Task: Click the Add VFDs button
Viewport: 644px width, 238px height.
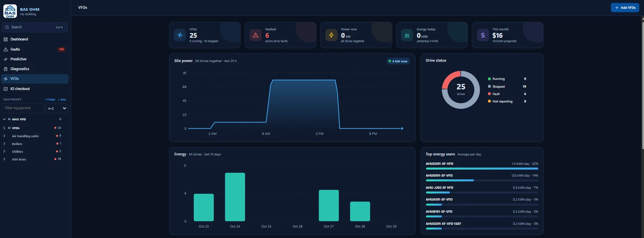Action: pyautogui.click(x=625, y=8)
